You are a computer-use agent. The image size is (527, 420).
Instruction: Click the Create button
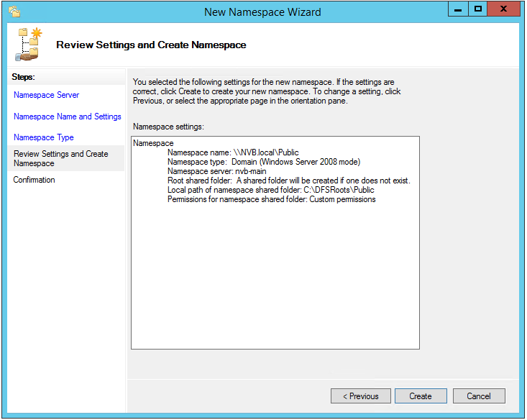click(421, 396)
